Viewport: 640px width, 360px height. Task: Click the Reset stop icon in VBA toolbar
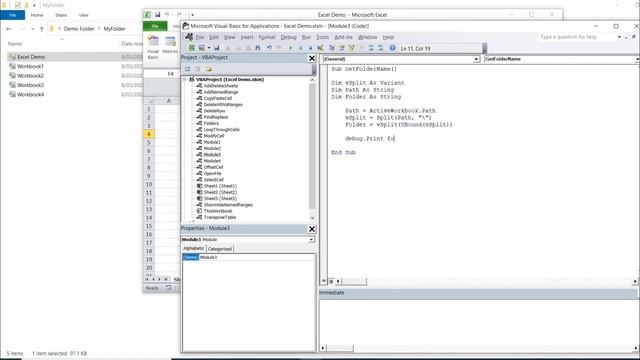(x=310, y=48)
